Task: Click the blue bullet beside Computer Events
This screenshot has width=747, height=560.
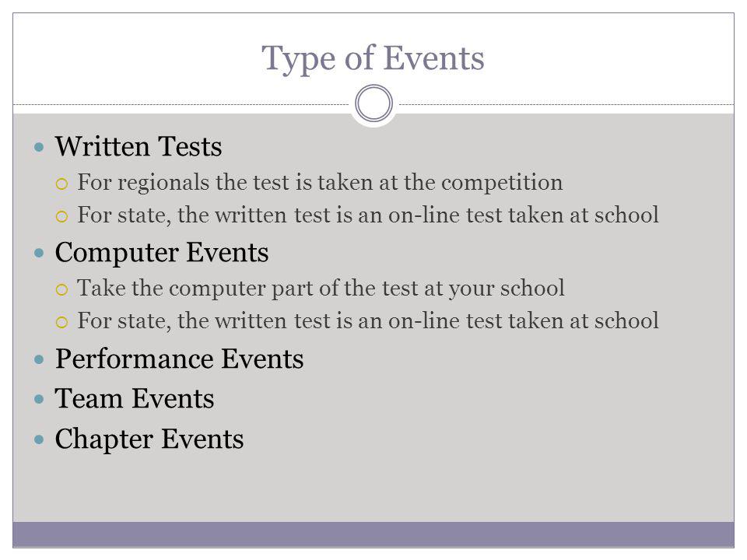Action: click(x=39, y=253)
